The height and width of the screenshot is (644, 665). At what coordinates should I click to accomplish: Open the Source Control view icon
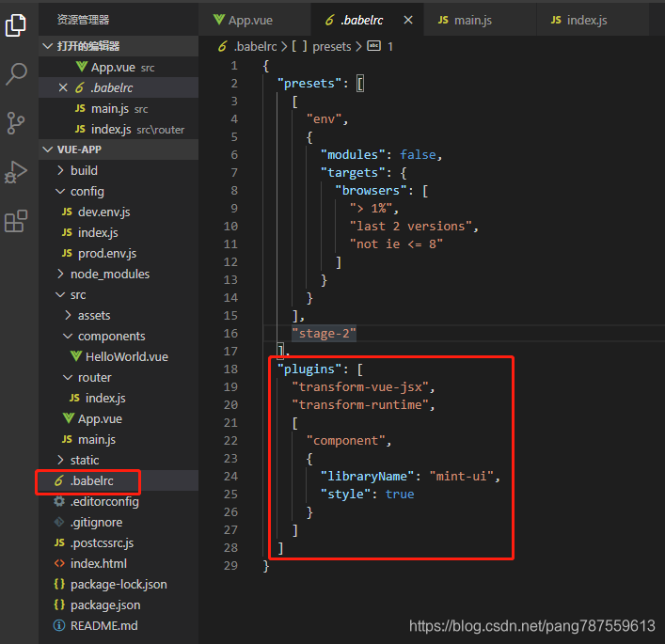[x=16, y=123]
